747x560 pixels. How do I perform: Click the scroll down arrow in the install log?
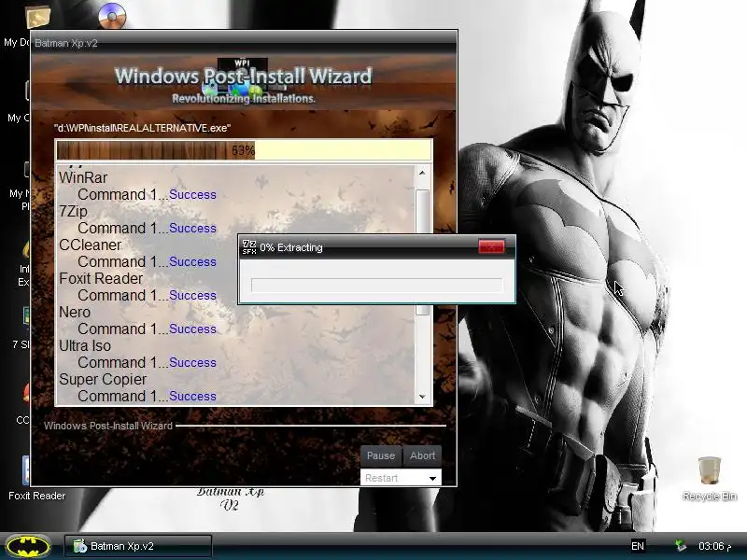pyautogui.click(x=422, y=397)
